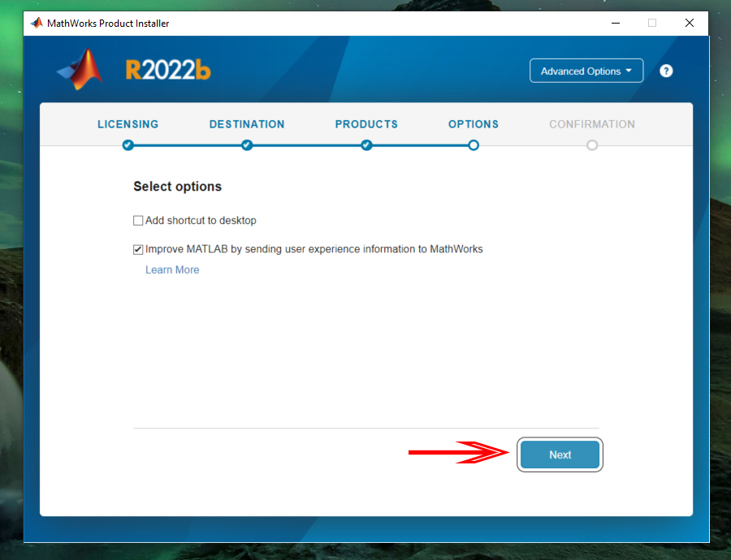The image size is (731, 560).
Task: Click the MATLAB membrane logo in header
Action: click(x=81, y=70)
